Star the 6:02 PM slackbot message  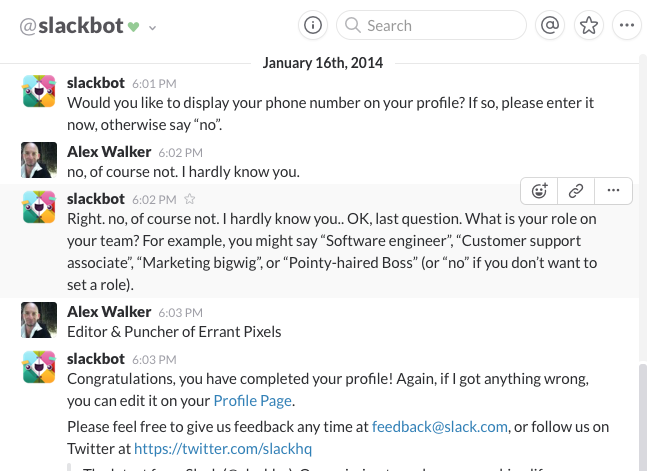(190, 199)
